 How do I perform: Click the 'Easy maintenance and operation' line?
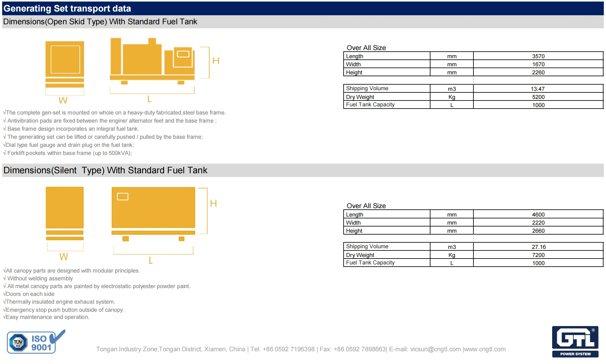coord(46,317)
